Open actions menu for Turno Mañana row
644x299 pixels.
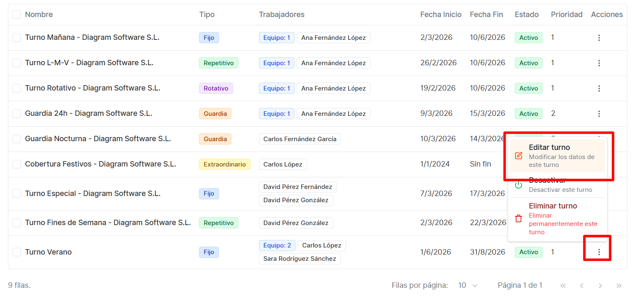599,38
